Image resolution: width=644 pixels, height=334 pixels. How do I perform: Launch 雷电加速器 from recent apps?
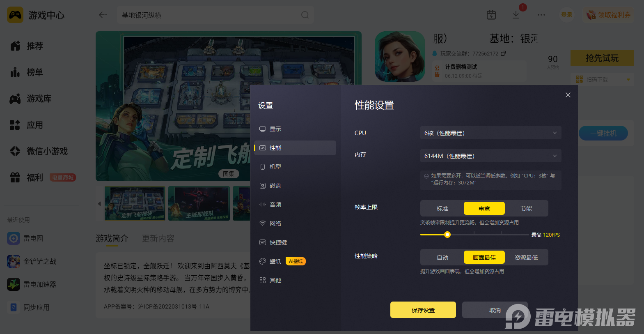tap(32, 284)
